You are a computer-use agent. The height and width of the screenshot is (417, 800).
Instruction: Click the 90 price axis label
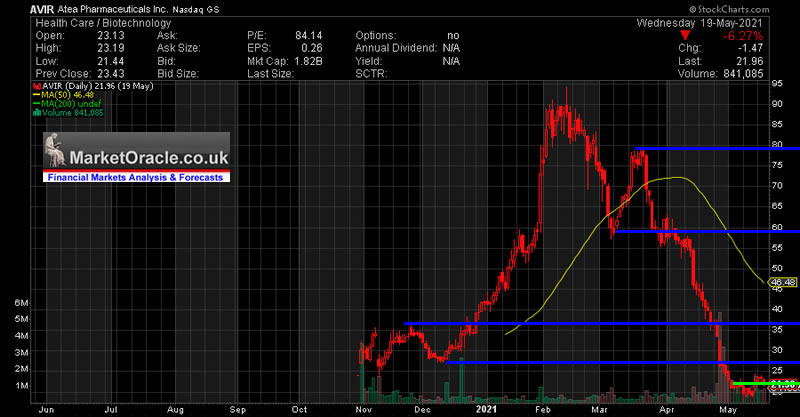pyautogui.click(x=777, y=104)
